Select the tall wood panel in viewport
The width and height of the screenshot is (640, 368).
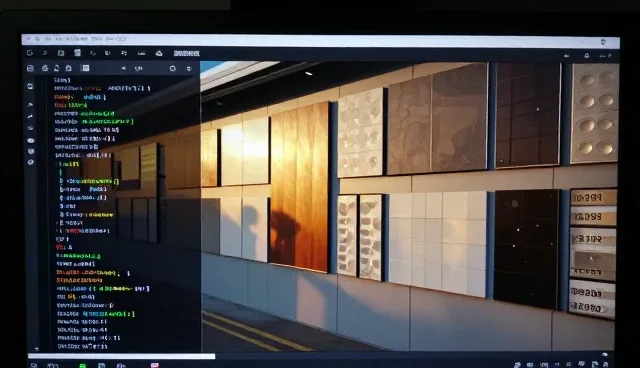point(300,186)
